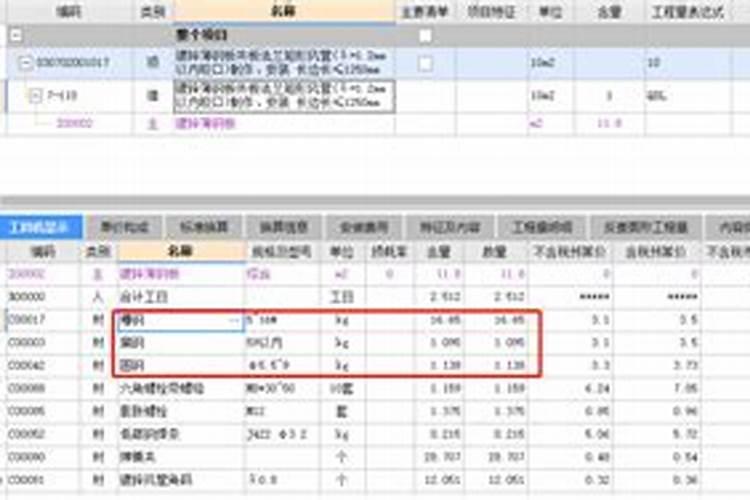Click the 主要清单 column header
The width and height of the screenshot is (750, 500).
[x=425, y=11]
